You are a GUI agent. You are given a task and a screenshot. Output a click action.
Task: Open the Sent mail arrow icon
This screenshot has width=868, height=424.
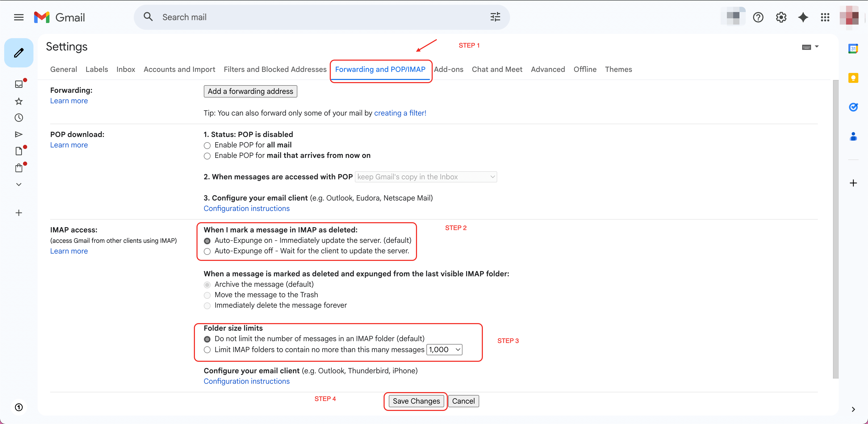tap(19, 134)
